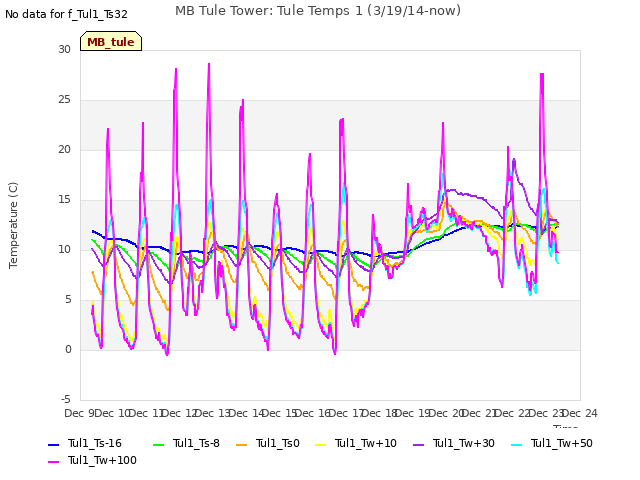Select the Tul1_Tw+30 legend label
Screen dimensions: 640x480
point(464,444)
